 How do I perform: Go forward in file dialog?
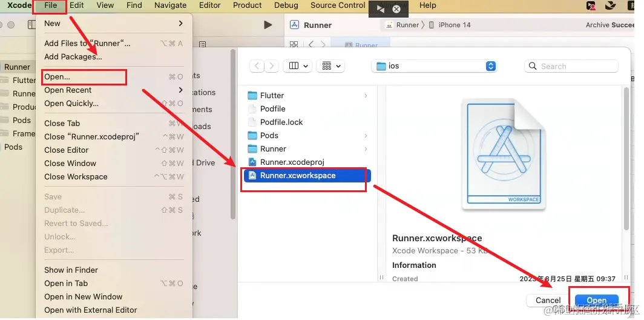click(x=271, y=66)
